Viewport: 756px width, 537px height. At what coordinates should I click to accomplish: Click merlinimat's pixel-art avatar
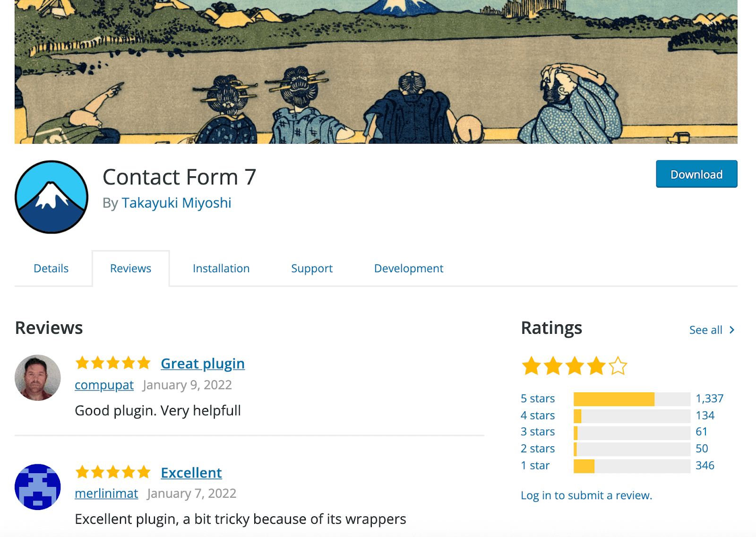(37, 487)
